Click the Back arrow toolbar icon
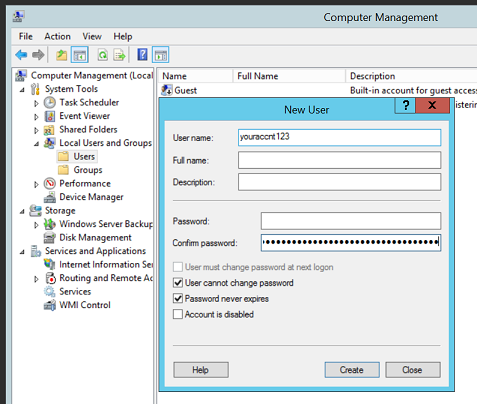Image resolution: width=477 pixels, height=404 pixels. (x=21, y=55)
